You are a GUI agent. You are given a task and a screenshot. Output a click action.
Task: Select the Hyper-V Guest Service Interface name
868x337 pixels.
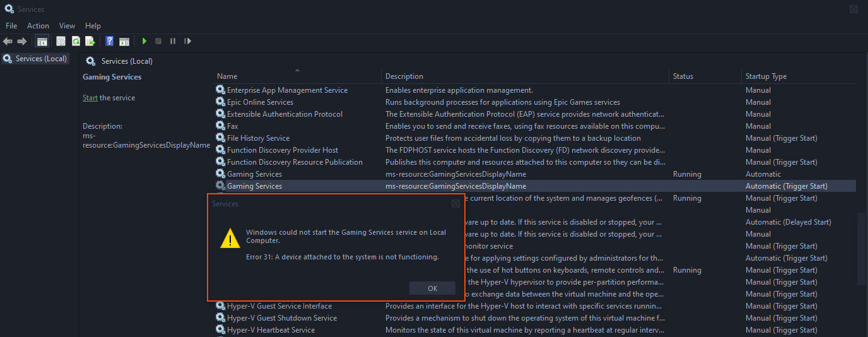[279, 306]
